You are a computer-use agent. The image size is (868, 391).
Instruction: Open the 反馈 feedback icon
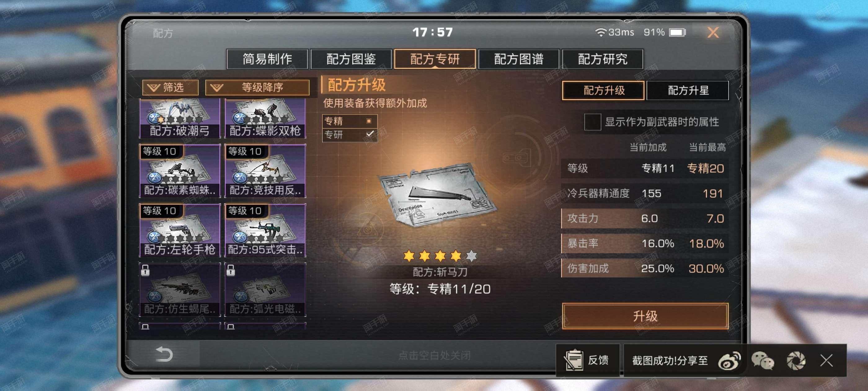click(x=587, y=360)
